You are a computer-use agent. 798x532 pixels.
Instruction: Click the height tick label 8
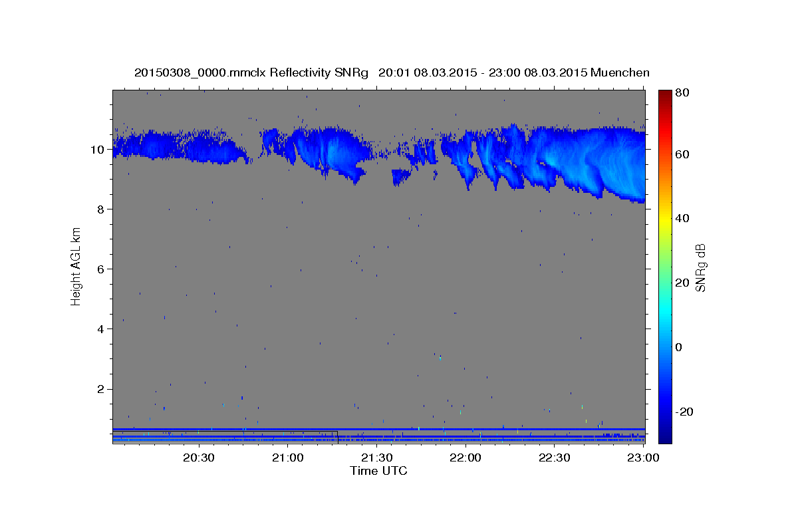tap(102, 209)
